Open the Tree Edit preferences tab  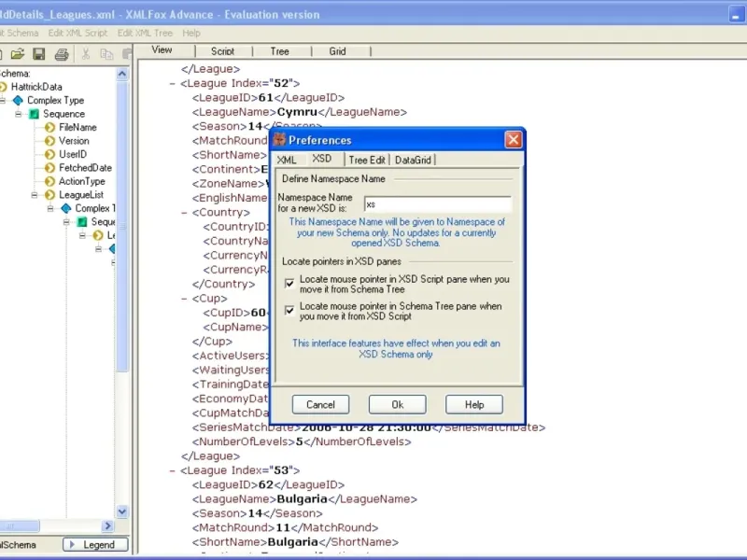[x=367, y=160]
